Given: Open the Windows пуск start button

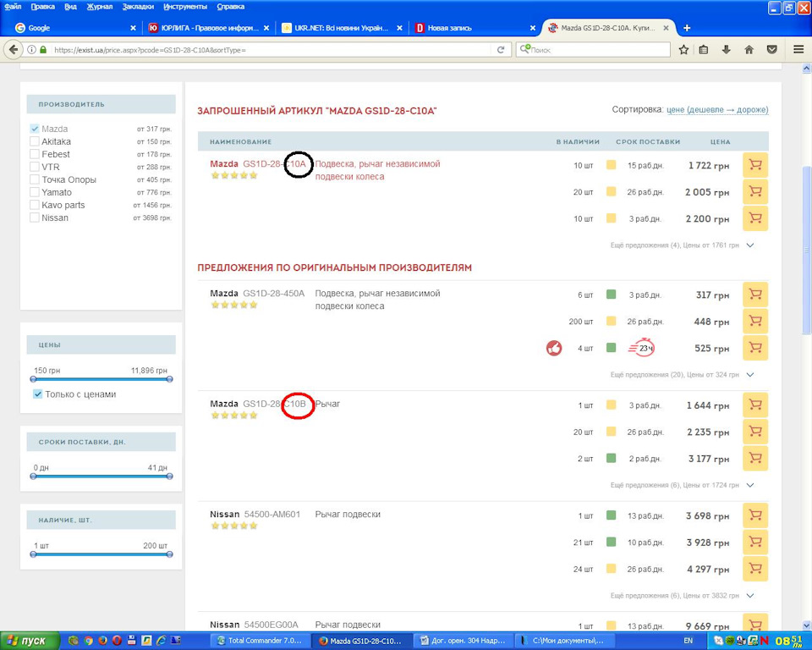Looking at the screenshot, I should pyautogui.click(x=30, y=641).
